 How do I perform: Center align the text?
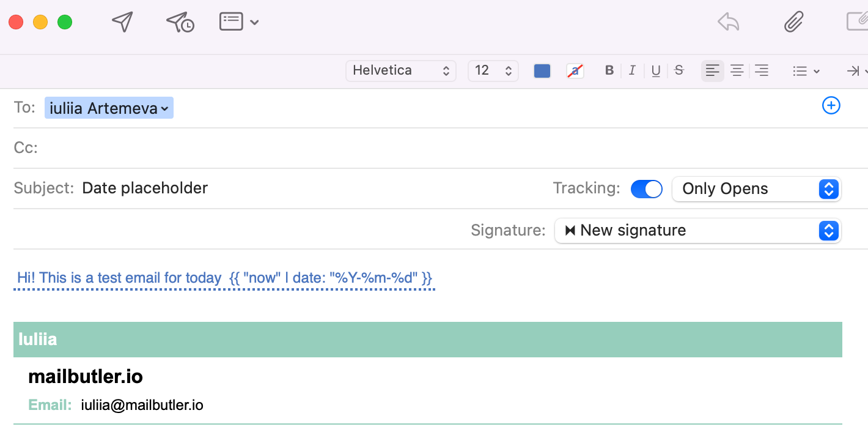pos(737,70)
